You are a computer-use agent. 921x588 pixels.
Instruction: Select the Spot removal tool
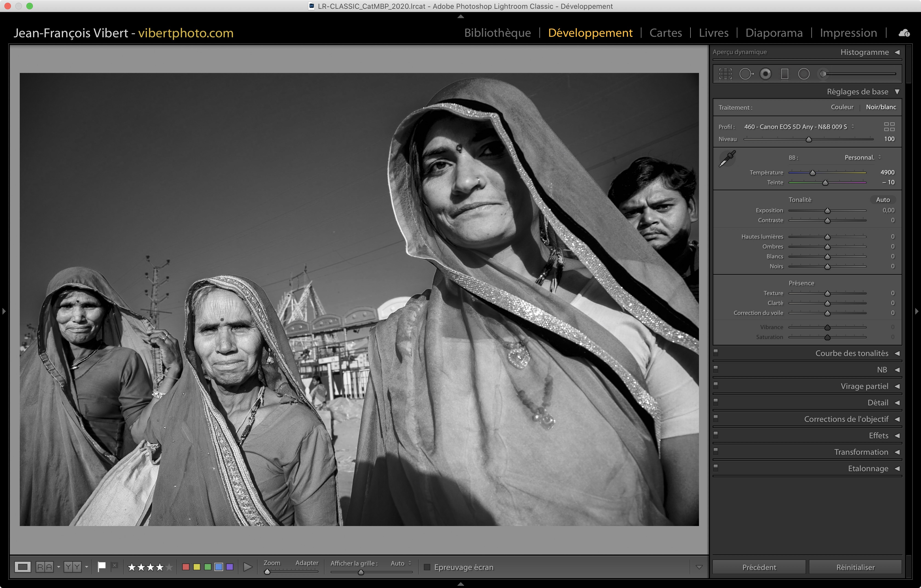(746, 74)
